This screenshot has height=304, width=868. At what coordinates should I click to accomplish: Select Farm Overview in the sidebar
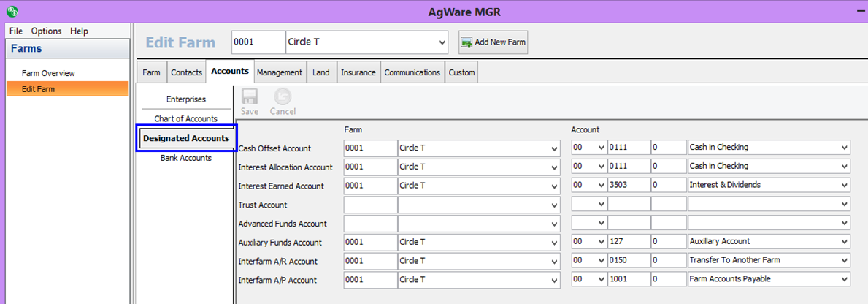tap(48, 73)
